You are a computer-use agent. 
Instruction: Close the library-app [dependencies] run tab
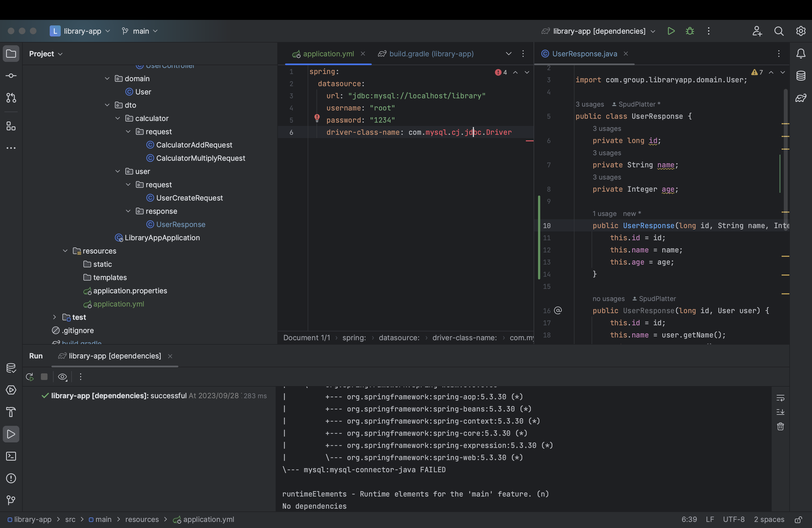tap(170, 356)
